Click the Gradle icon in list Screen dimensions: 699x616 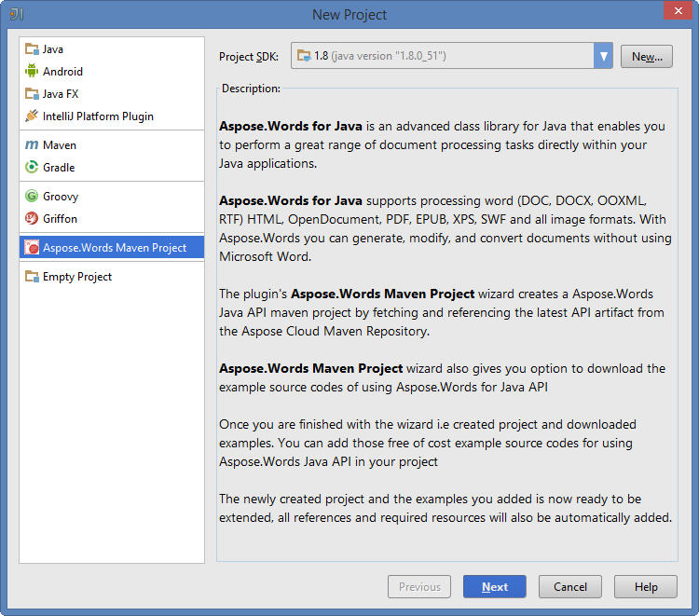(x=32, y=168)
